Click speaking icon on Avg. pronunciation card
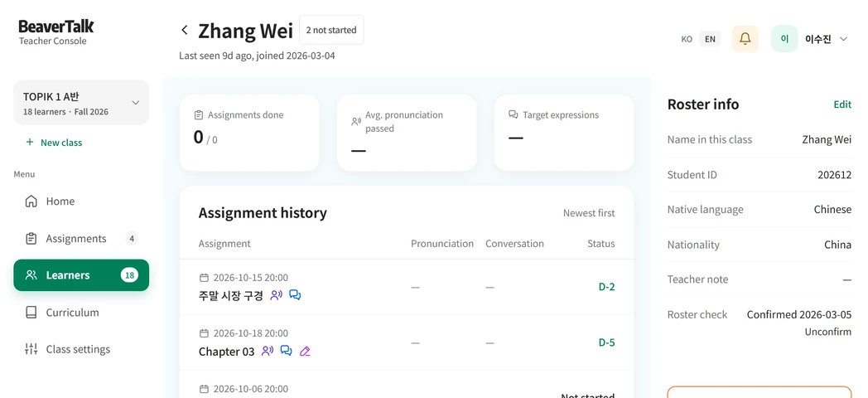Viewport: 868px width, 398px height. (356, 121)
